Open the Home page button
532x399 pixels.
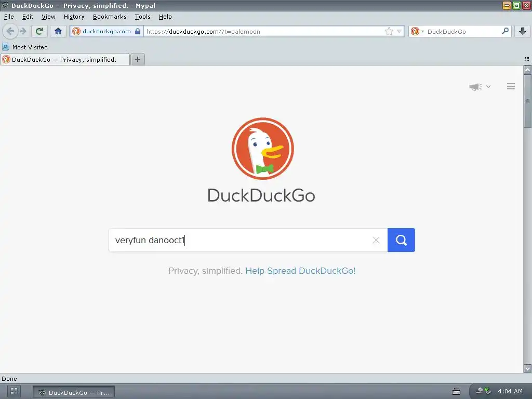click(58, 32)
